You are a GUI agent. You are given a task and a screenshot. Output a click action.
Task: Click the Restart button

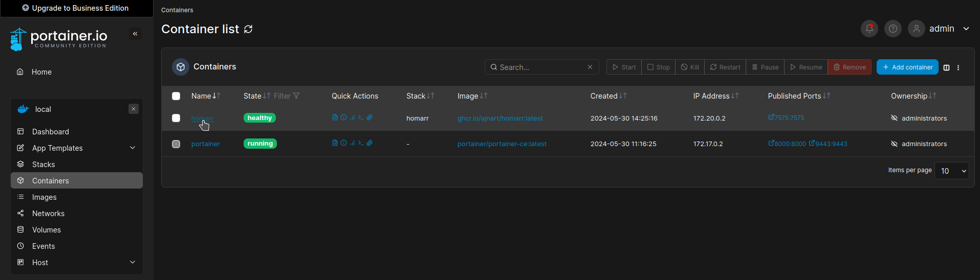coord(725,67)
